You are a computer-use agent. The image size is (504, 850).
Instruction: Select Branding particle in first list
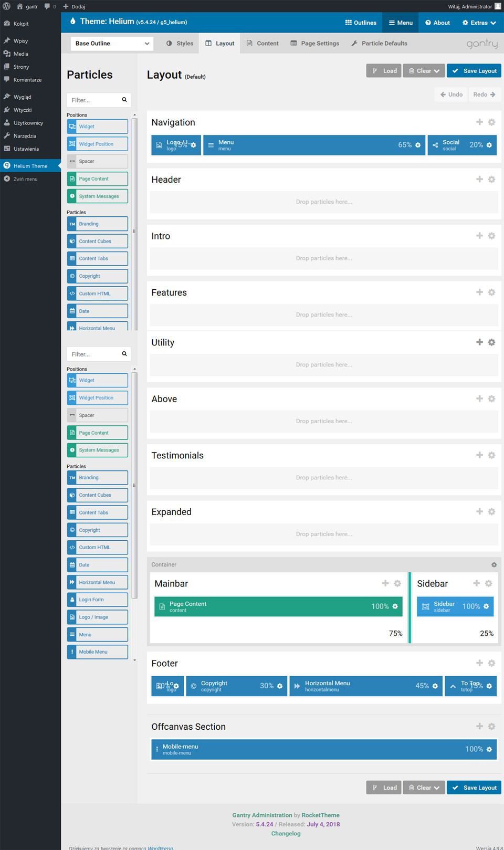click(98, 224)
